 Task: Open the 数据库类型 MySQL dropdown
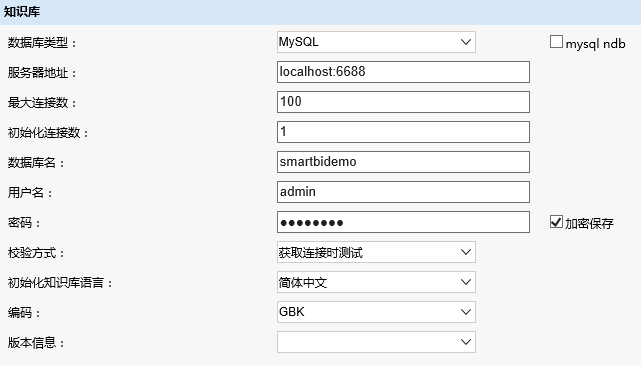click(376, 42)
